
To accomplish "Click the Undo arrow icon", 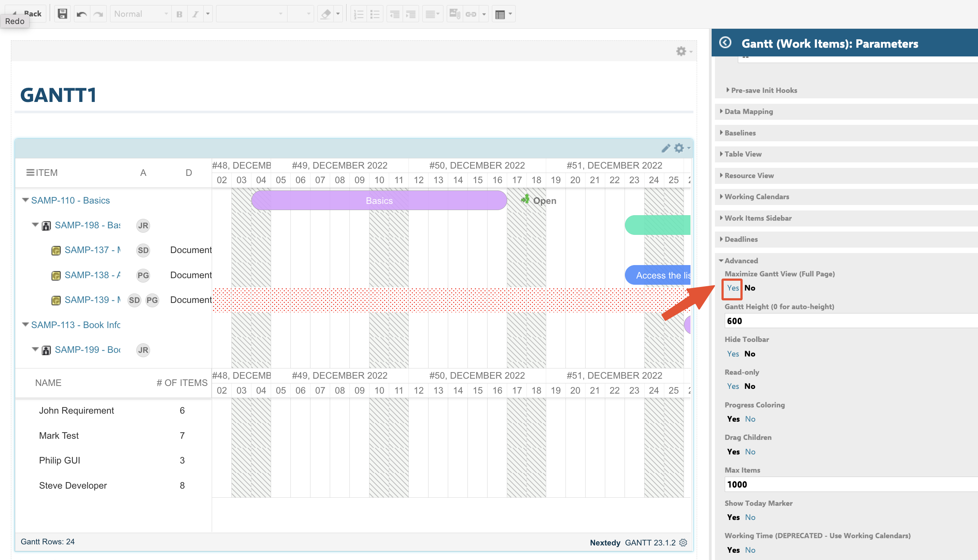I will 82,14.
